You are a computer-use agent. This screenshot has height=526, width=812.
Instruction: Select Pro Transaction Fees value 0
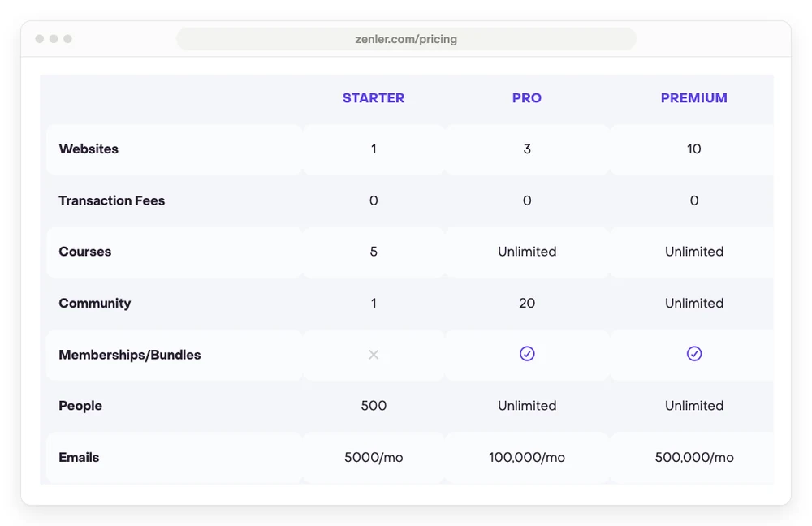click(x=527, y=200)
